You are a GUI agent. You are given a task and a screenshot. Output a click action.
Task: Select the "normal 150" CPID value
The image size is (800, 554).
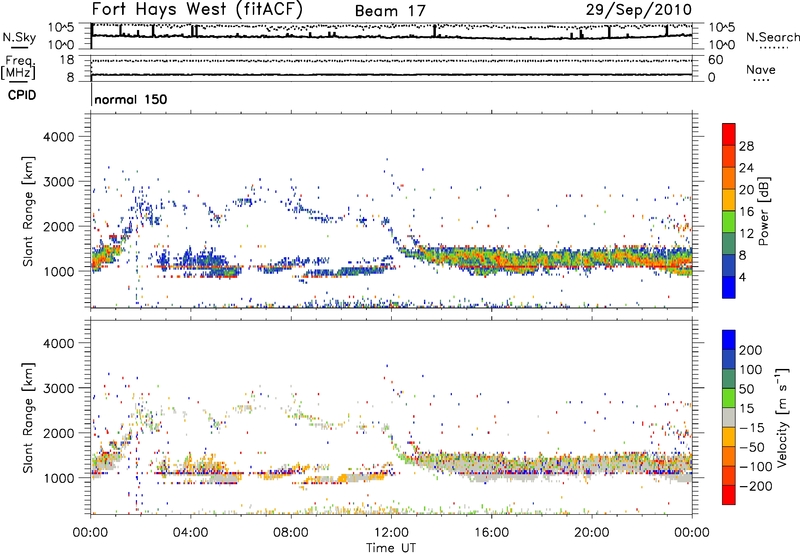click(131, 99)
